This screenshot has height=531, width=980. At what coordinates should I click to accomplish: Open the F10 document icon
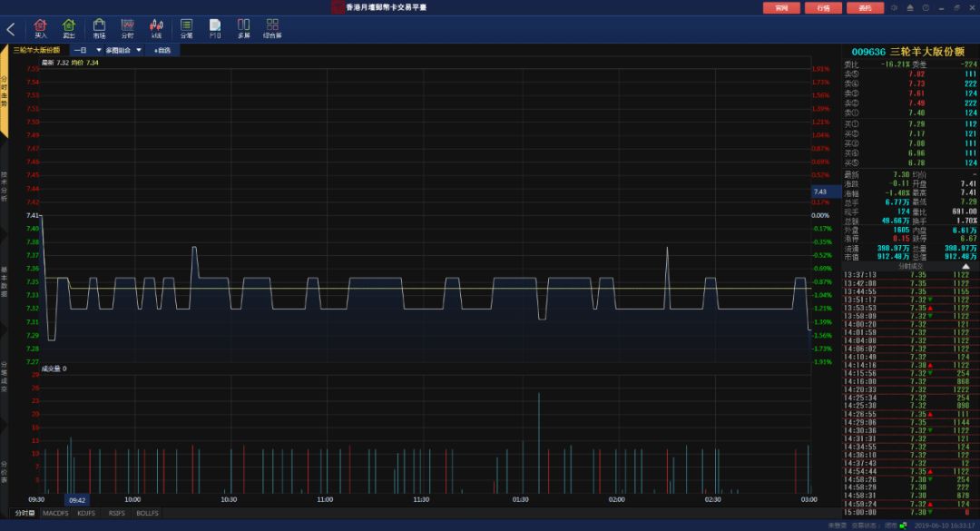pyautogui.click(x=215, y=28)
